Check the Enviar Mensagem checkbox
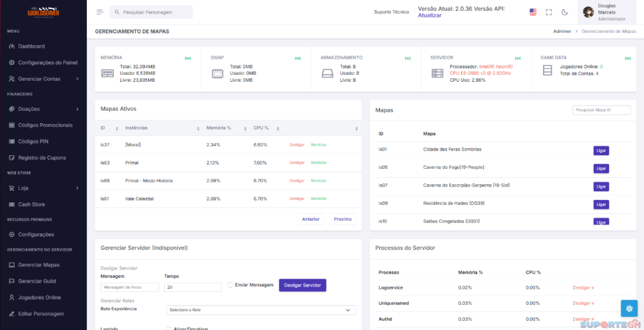The height and width of the screenshot is (330, 644). [231, 285]
